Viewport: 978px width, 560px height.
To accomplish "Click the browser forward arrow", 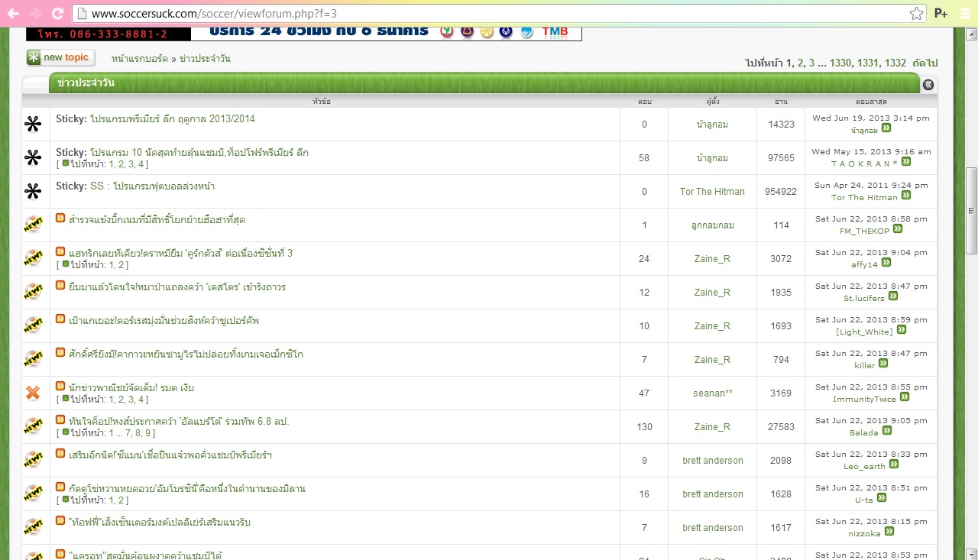I will (x=35, y=13).
